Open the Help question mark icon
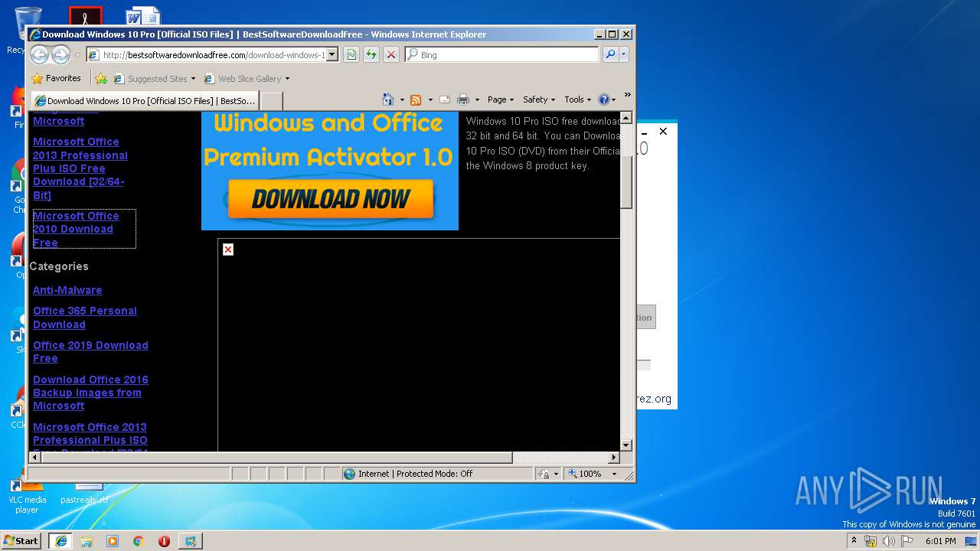980x551 pixels. pos(603,99)
